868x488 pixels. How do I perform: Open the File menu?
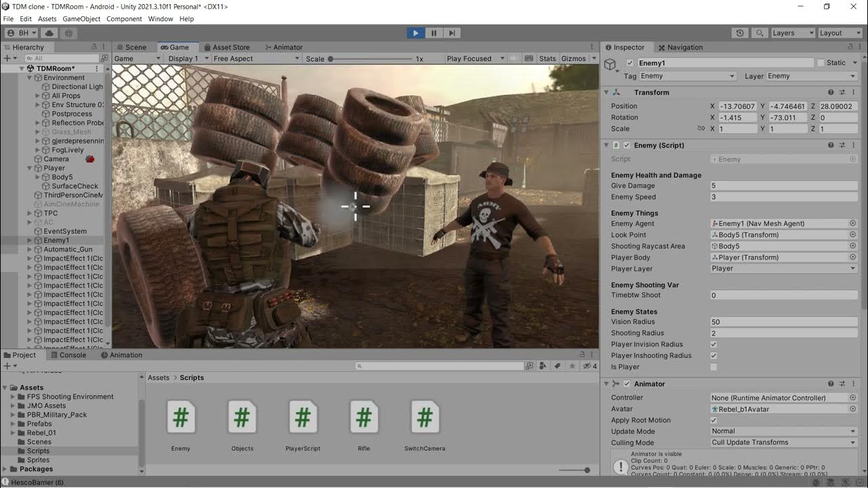8,19
